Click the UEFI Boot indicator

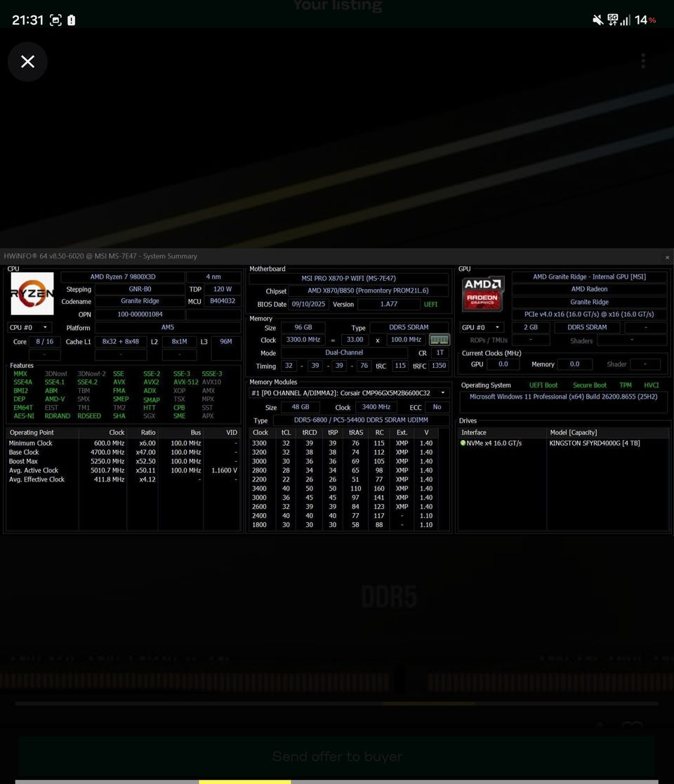pos(543,385)
